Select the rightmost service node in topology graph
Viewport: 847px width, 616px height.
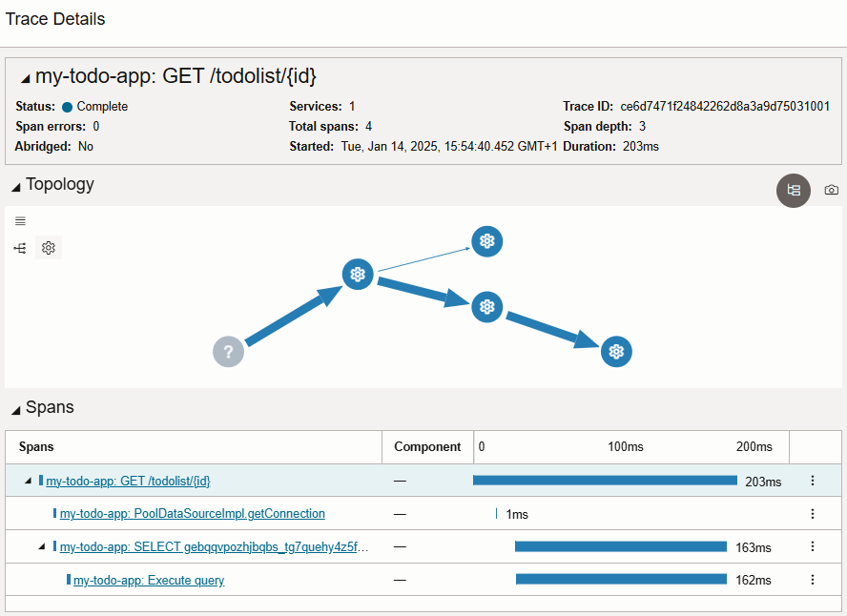point(616,351)
